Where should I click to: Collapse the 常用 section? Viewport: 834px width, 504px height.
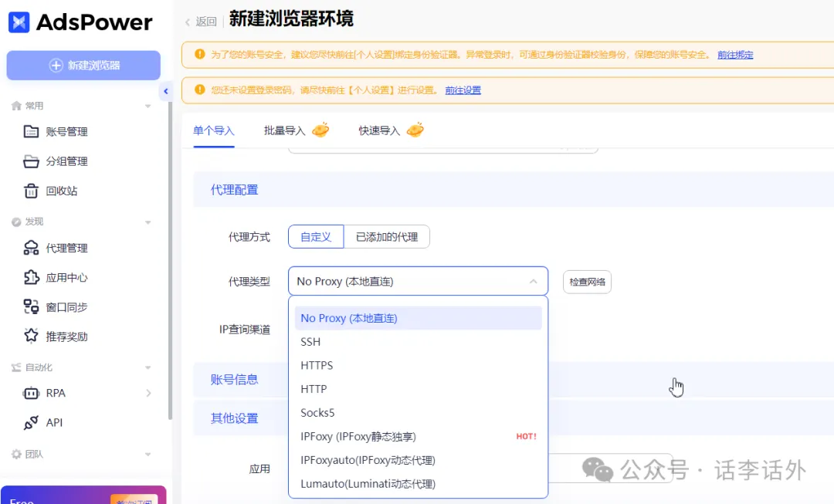point(147,107)
